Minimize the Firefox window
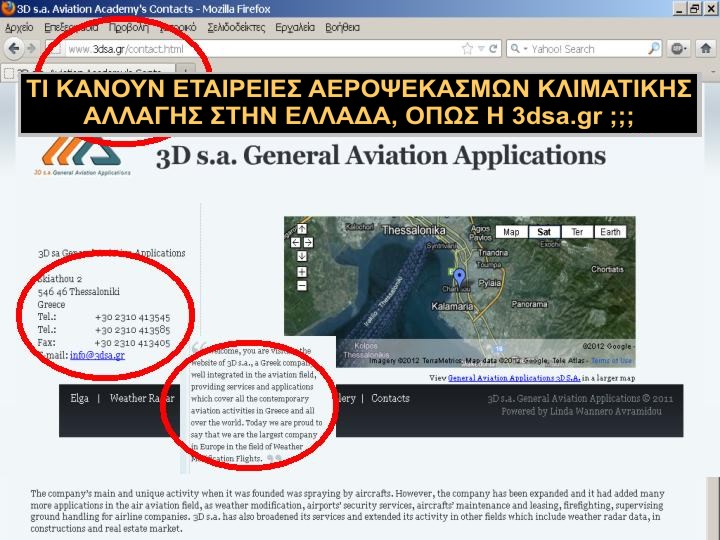This screenshot has width=720, height=540. point(679,8)
